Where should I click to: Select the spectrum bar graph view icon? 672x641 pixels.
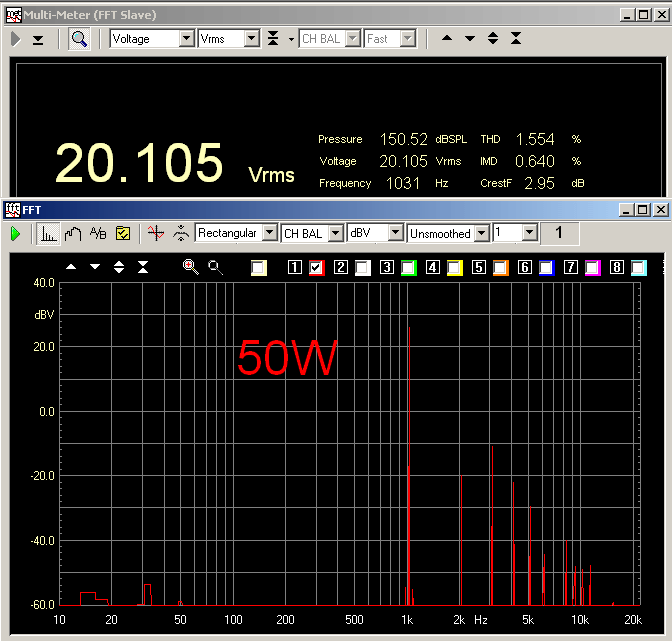47,233
